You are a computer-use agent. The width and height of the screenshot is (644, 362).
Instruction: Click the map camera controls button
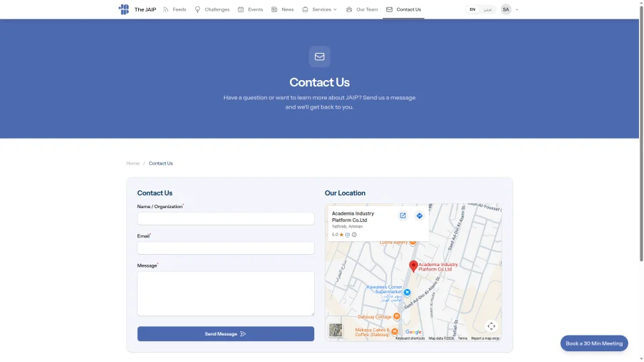pyautogui.click(x=491, y=326)
